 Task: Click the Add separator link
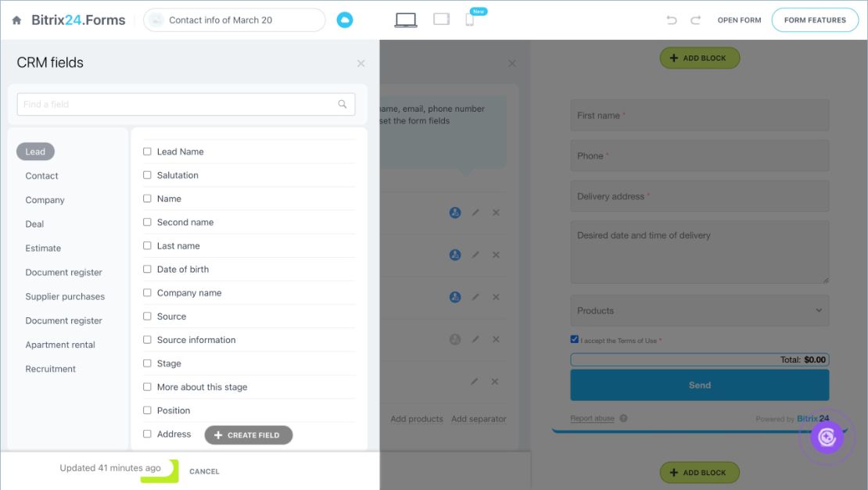479,419
